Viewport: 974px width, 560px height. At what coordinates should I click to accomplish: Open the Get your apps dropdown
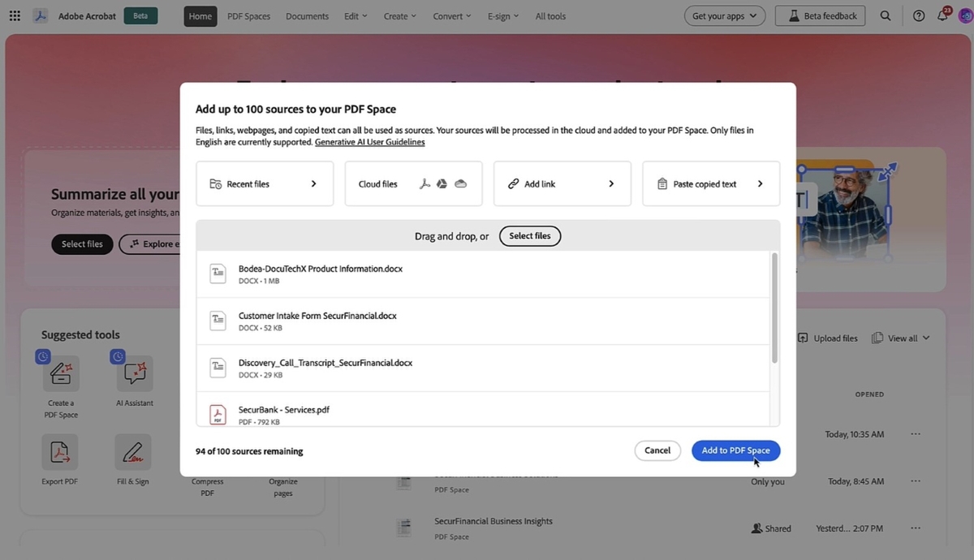725,16
